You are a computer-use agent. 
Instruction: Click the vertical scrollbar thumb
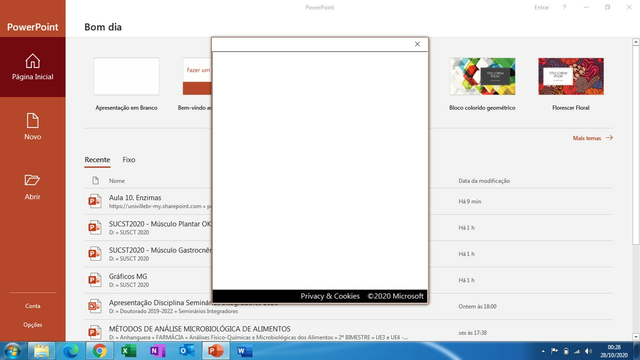click(636, 145)
